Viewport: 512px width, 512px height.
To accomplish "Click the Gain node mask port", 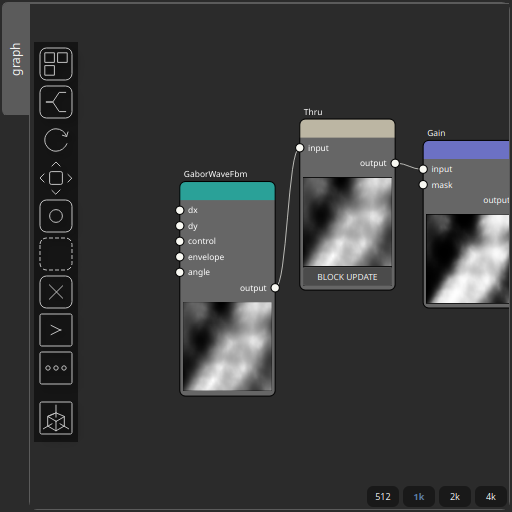I will pos(423,185).
